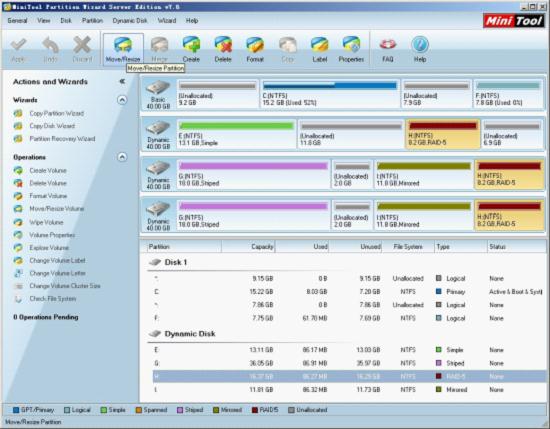Screen dimensions: 550x429
Task: Open the Disk menu
Action: pyautogui.click(x=66, y=21)
